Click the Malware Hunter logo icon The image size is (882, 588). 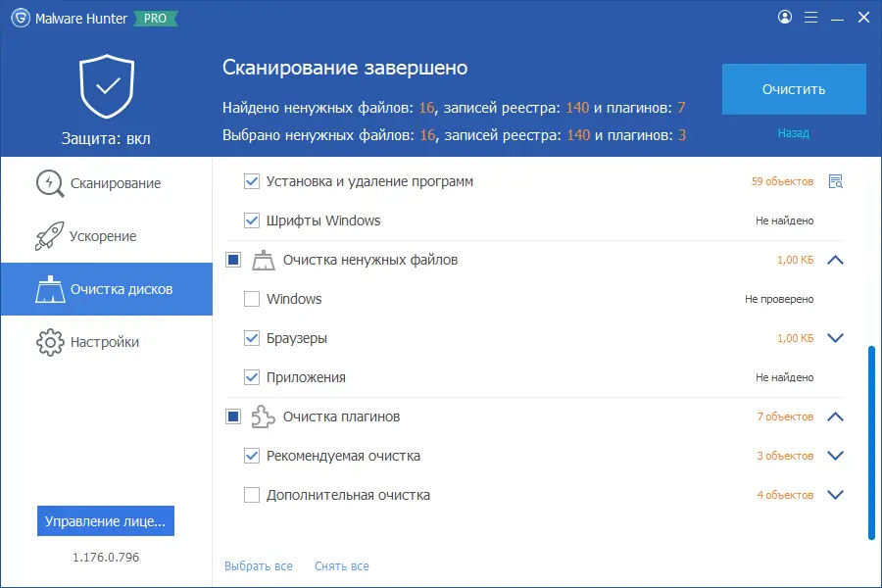[x=22, y=17]
